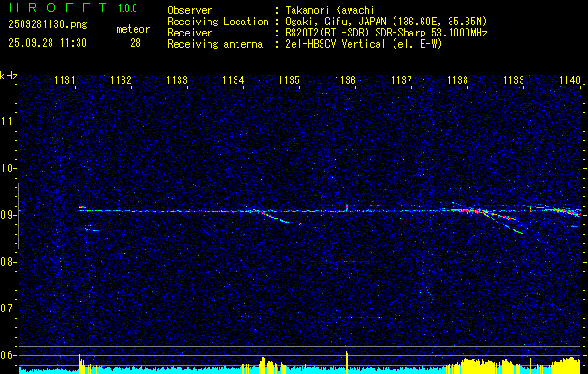This screenshot has width=588, height=374.
Task: Click the kHz axis unit label
Action: point(8,76)
